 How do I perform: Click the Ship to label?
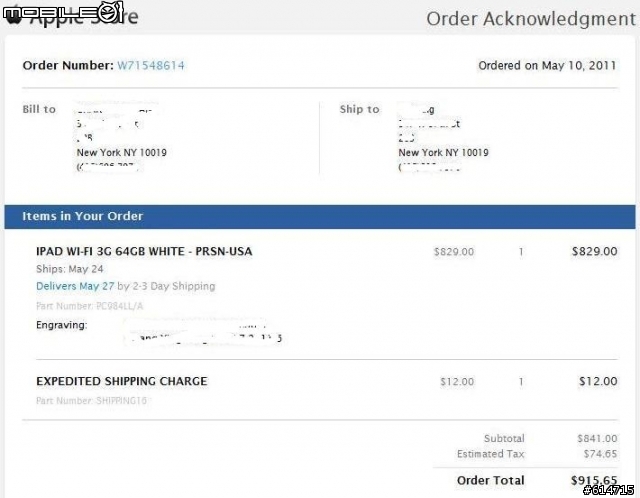tap(359, 109)
